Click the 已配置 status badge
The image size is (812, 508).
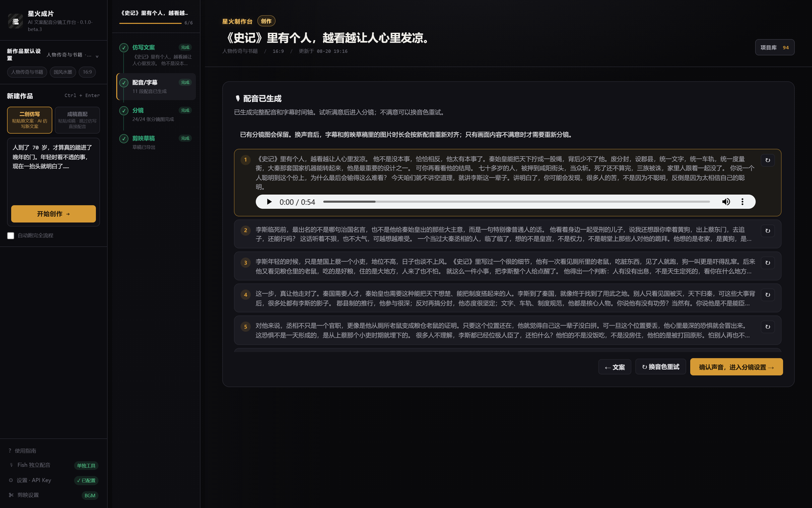87,480
